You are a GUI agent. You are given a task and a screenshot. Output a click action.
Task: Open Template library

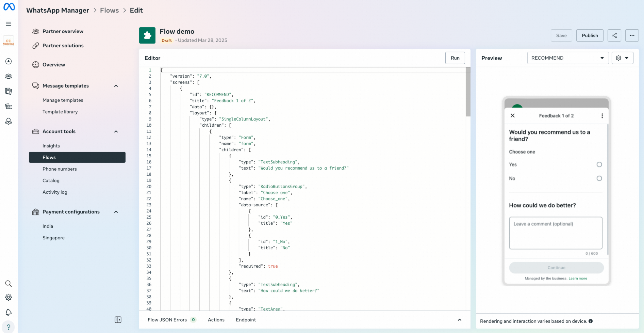pyautogui.click(x=60, y=112)
